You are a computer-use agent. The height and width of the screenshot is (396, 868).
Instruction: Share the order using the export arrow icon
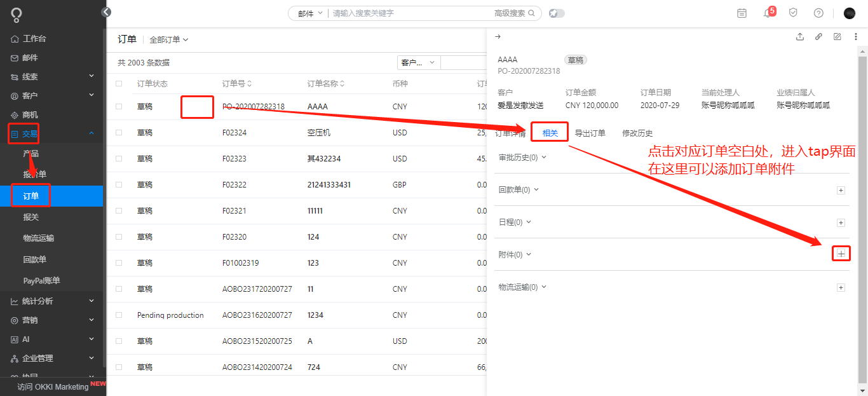tap(799, 36)
